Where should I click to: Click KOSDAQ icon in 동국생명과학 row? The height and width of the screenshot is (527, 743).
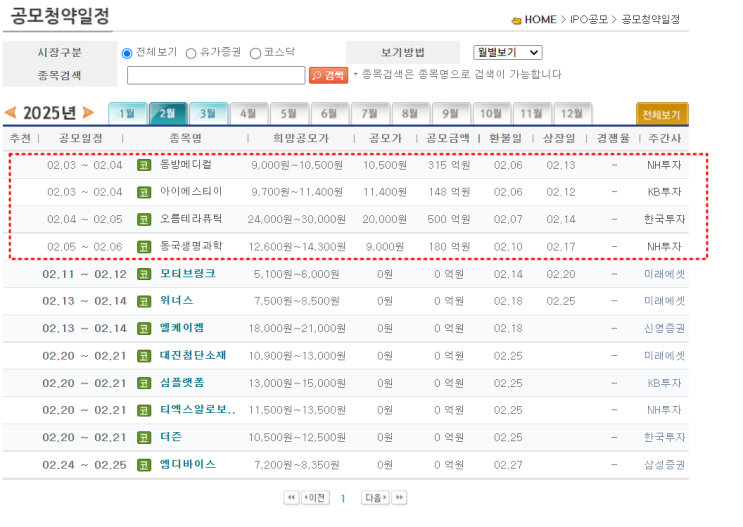tap(144, 247)
